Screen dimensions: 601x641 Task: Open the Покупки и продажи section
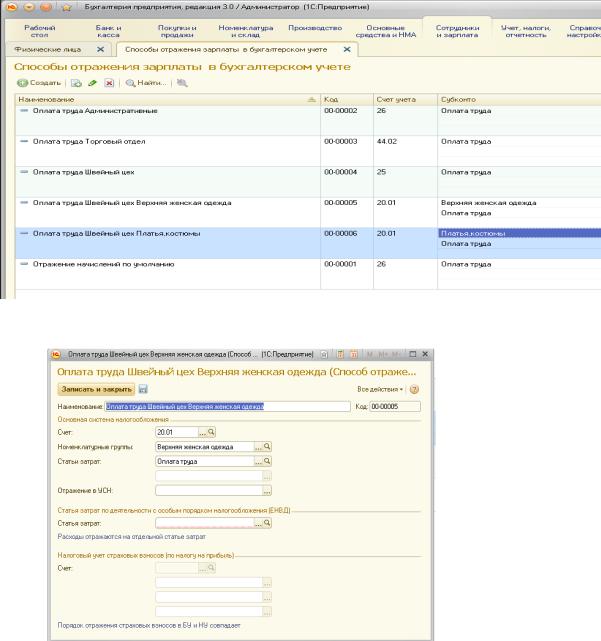[x=177, y=31]
